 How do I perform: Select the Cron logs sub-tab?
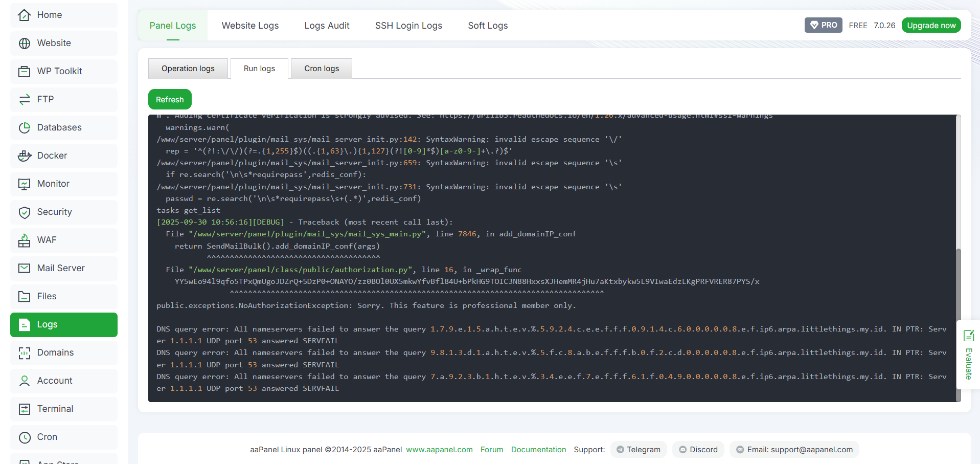click(x=322, y=69)
